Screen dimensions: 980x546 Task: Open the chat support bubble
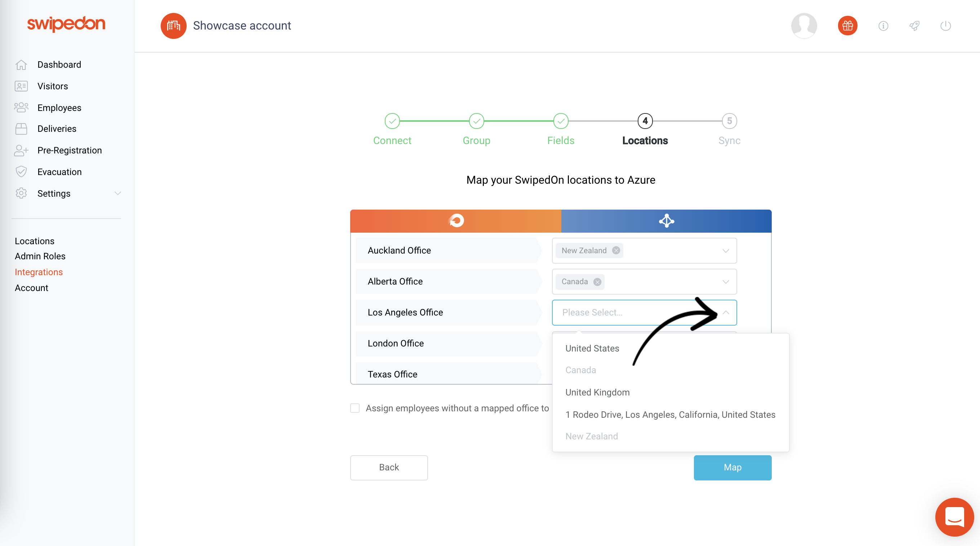pos(954,517)
